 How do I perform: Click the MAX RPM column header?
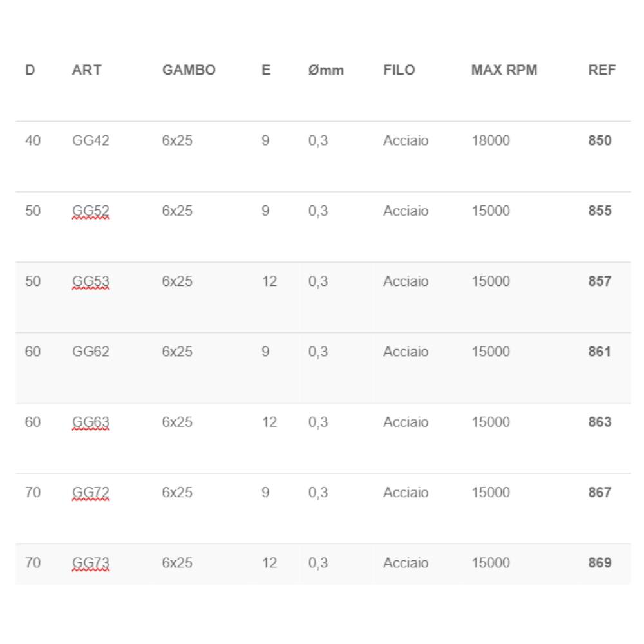click(504, 70)
